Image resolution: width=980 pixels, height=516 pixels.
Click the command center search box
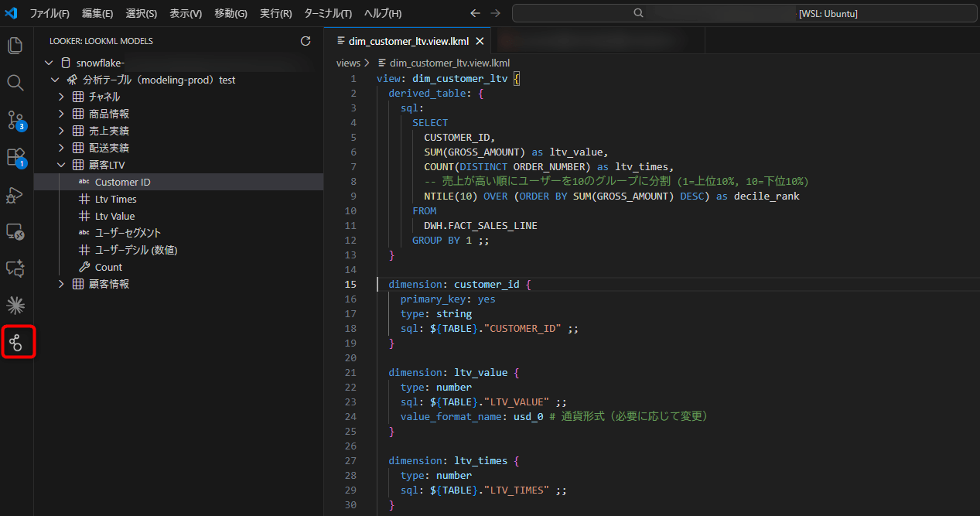point(743,13)
